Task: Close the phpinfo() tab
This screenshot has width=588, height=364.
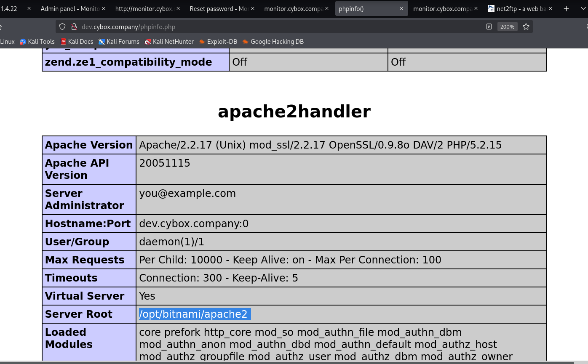Action: click(x=401, y=8)
